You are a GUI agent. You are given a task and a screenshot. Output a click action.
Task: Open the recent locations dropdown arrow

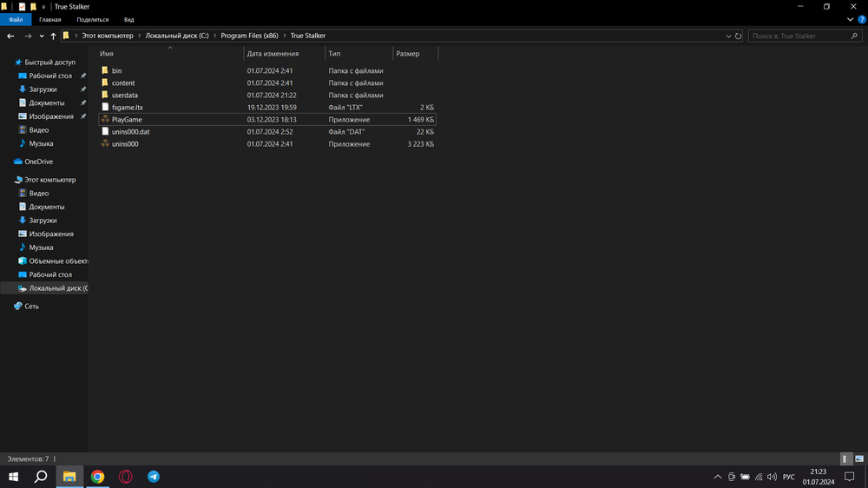click(42, 36)
